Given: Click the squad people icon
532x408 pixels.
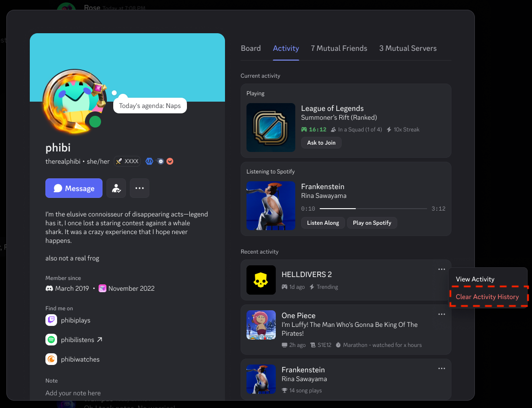Looking at the screenshot, I should click(333, 129).
